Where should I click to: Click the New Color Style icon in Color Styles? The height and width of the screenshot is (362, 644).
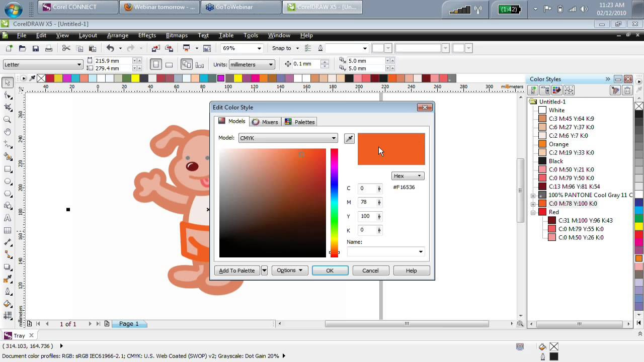533,89
